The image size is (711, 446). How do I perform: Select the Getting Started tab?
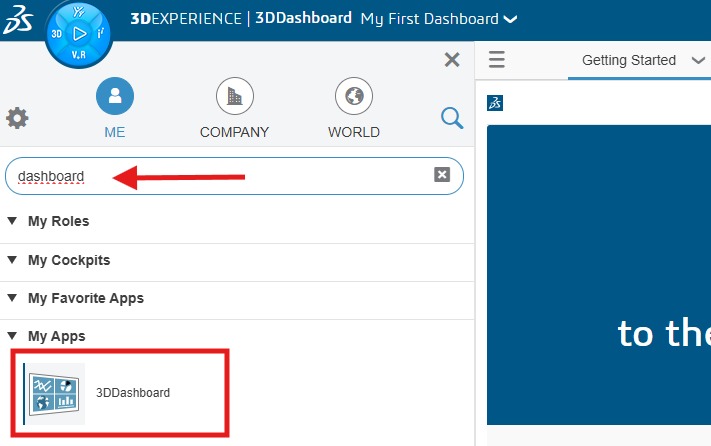[x=629, y=60]
